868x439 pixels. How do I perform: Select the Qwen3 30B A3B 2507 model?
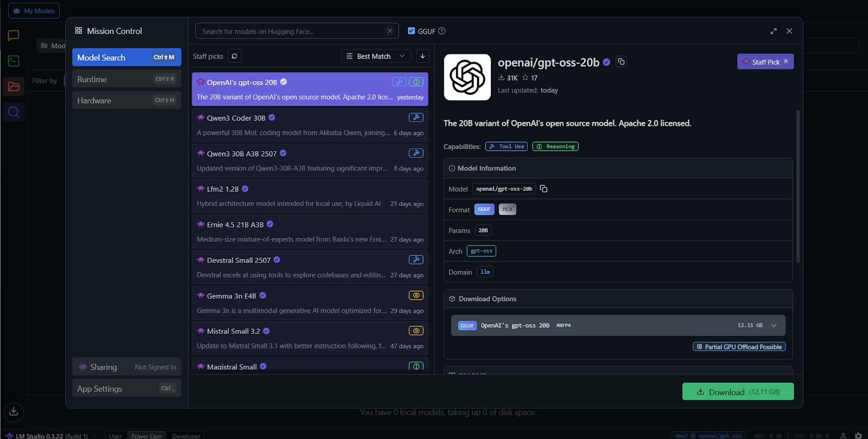point(310,161)
